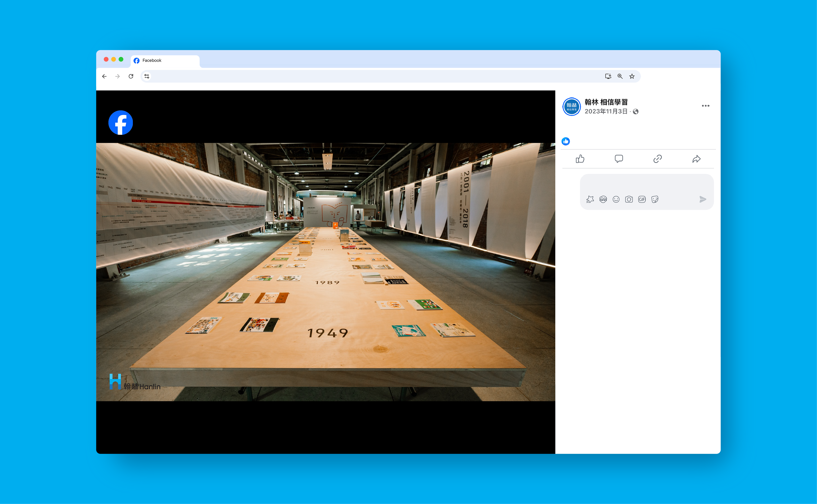Click the shooting star comment icon
Image resolution: width=817 pixels, height=504 pixels.
pos(590,199)
